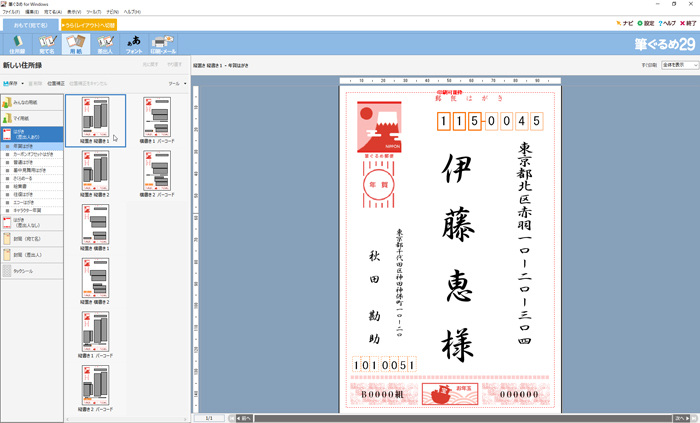
Task: Click the 位置補正 button
Action: pos(55,84)
